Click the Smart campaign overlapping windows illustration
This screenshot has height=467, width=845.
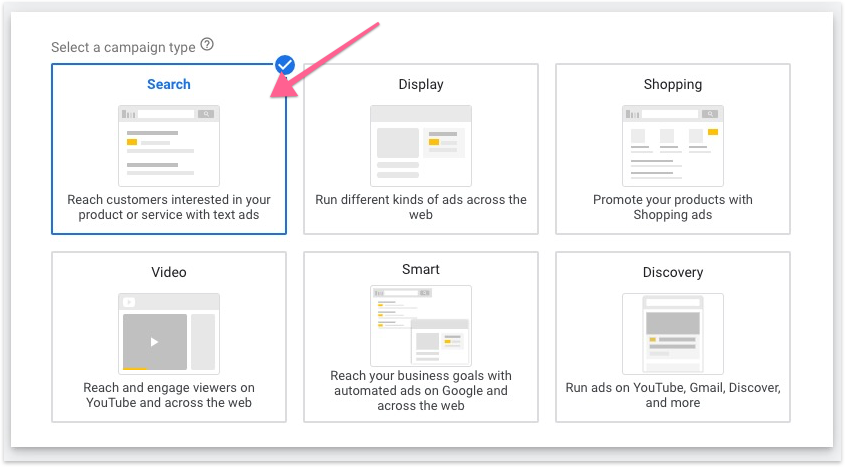click(420, 324)
